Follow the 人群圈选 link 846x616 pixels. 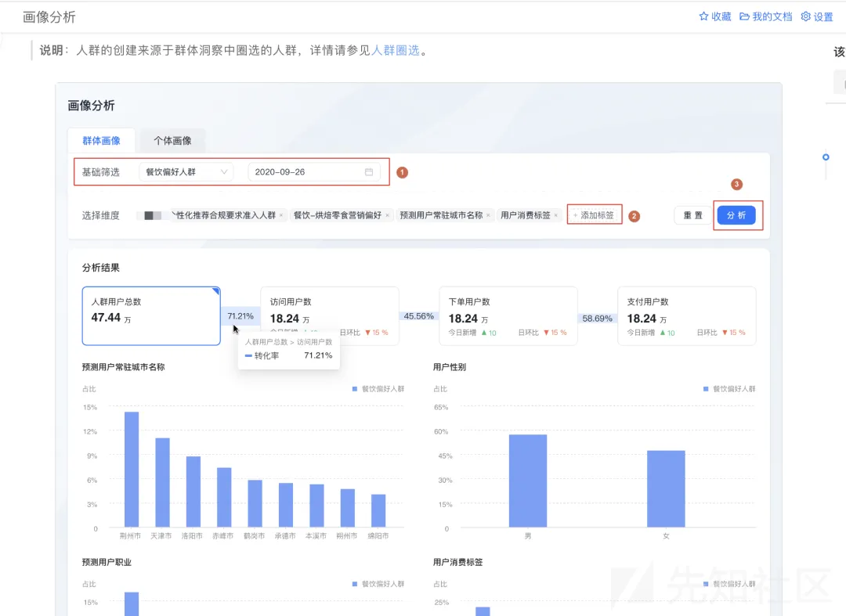(396, 50)
